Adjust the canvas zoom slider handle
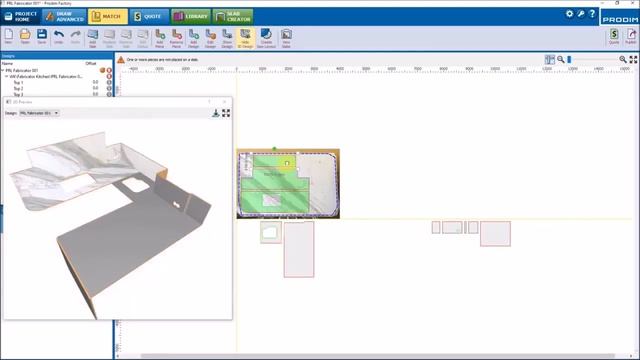Viewport: 640px width, 360px height. tap(569, 60)
